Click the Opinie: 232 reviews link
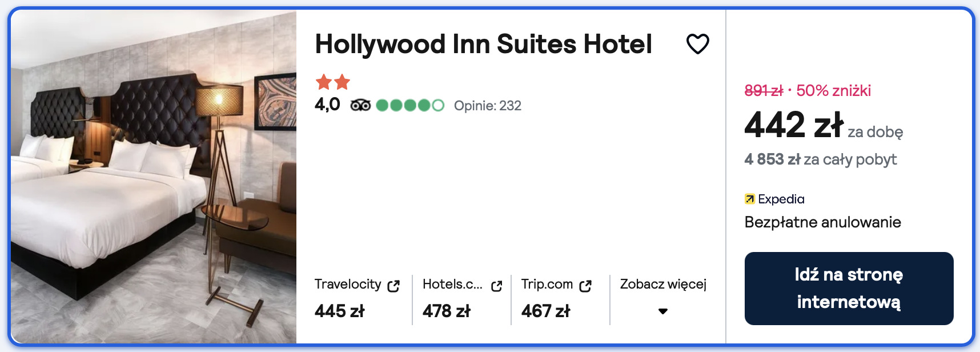The height and width of the screenshot is (352, 980). [487, 106]
